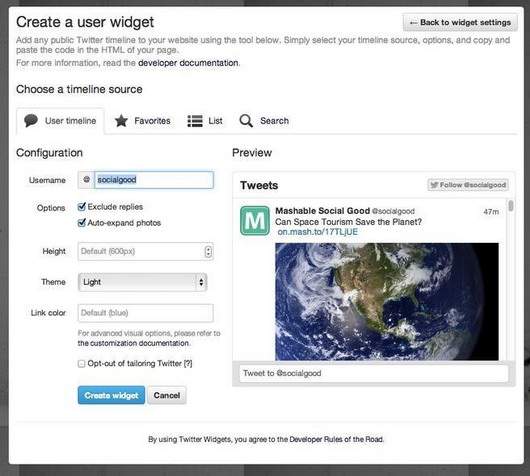Focus the Height input field
Image resolution: width=530 pixels, height=476 pixels.
coord(146,251)
